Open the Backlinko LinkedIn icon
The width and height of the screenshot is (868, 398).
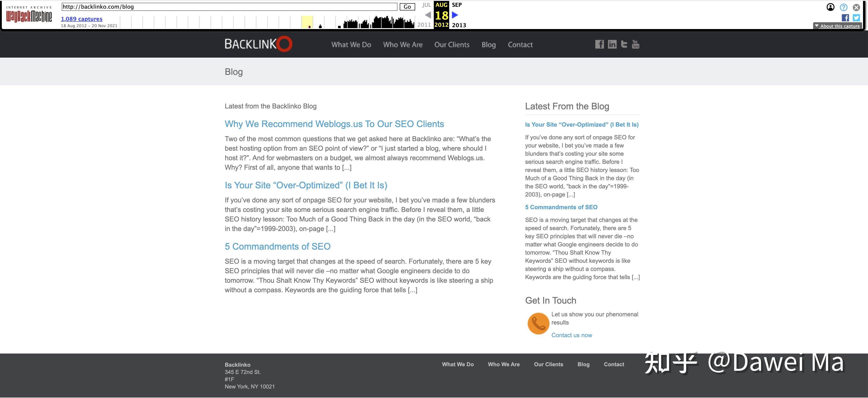tap(612, 44)
